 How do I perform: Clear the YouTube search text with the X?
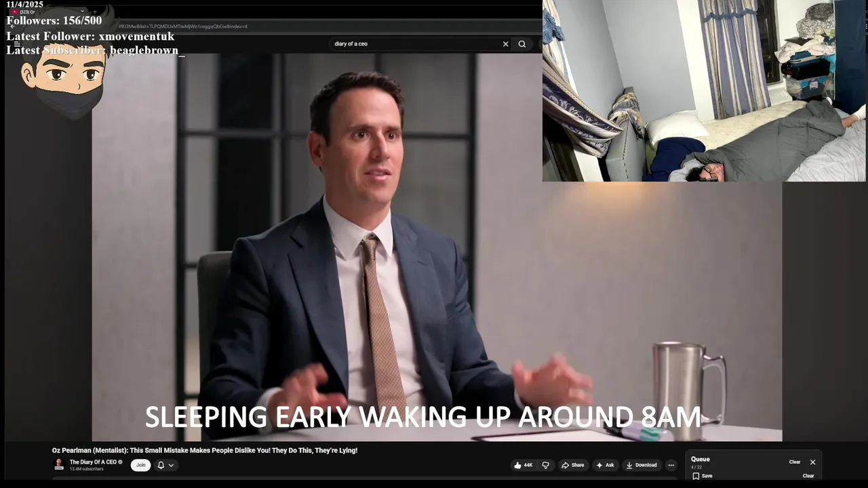[505, 44]
